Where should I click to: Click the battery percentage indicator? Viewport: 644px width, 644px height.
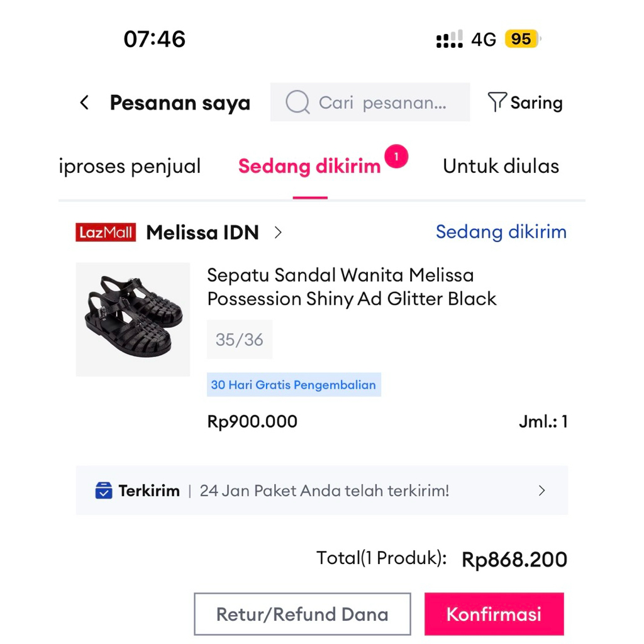point(522,39)
